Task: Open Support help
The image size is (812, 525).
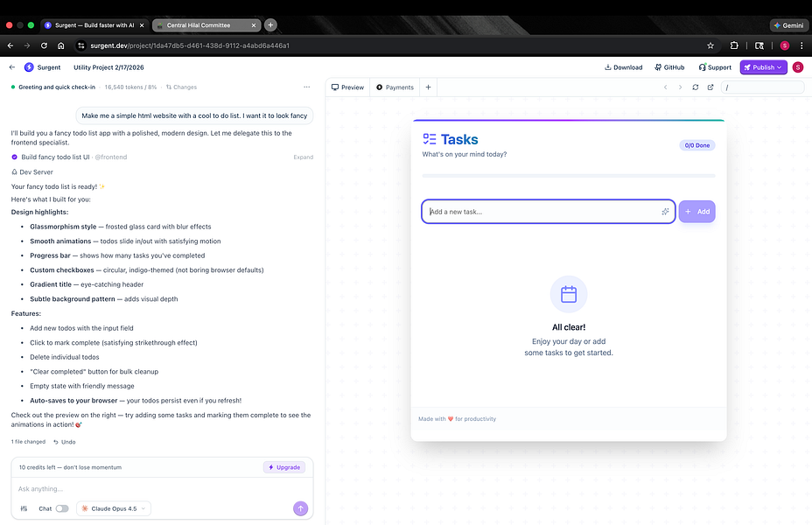Action: [x=715, y=67]
